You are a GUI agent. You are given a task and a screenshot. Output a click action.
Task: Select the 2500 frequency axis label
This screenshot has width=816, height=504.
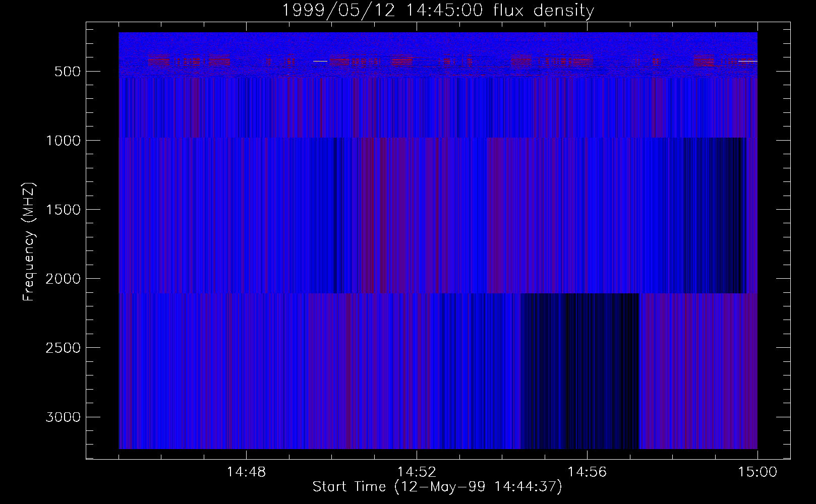click(63, 348)
